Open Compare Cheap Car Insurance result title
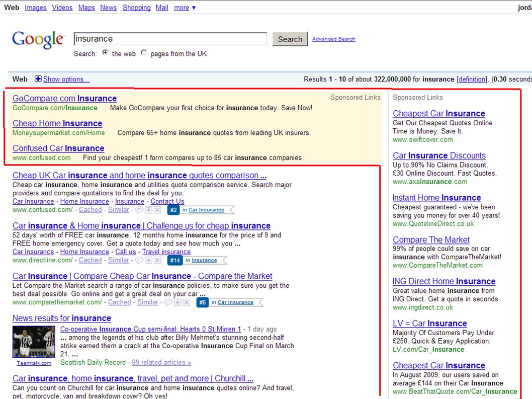This screenshot has height=399, width=532. click(x=142, y=276)
